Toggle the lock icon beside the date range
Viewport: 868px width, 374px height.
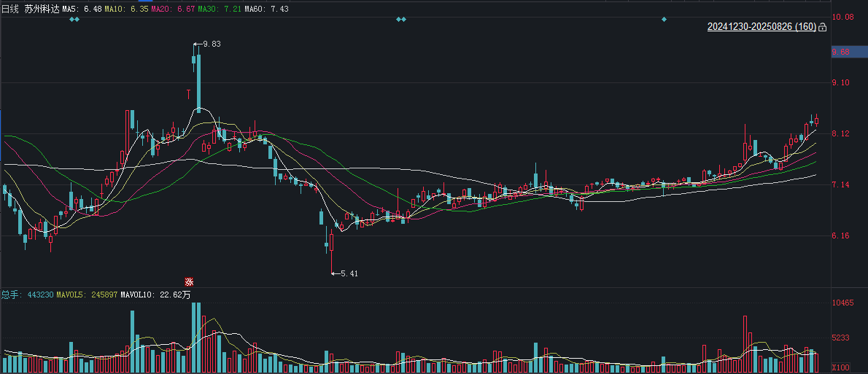[823, 27]
